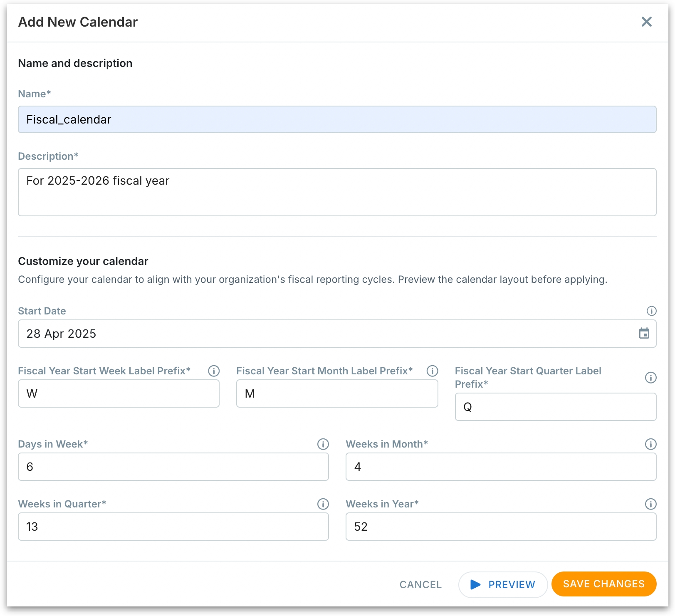The height and width of the screenshot is (616, 675).
Task: Click the Name field containing Fiscal_calendar
Action: [x=337, y=120]
